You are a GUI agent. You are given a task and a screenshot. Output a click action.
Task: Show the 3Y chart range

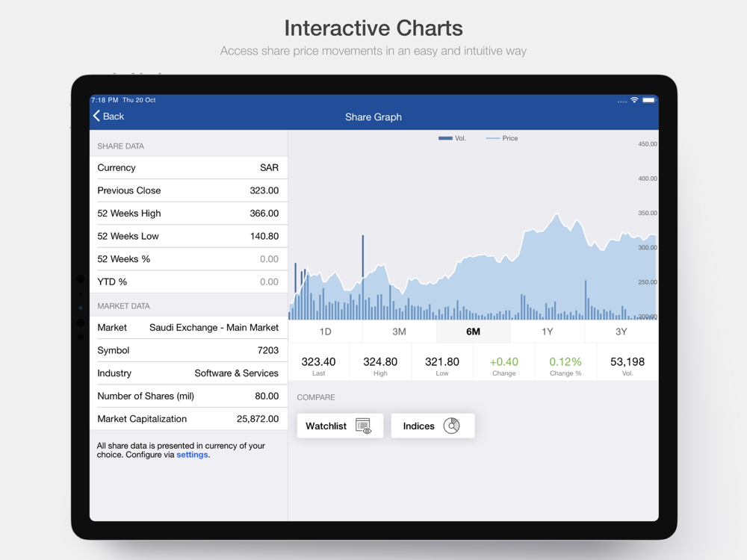click(622, 332)
